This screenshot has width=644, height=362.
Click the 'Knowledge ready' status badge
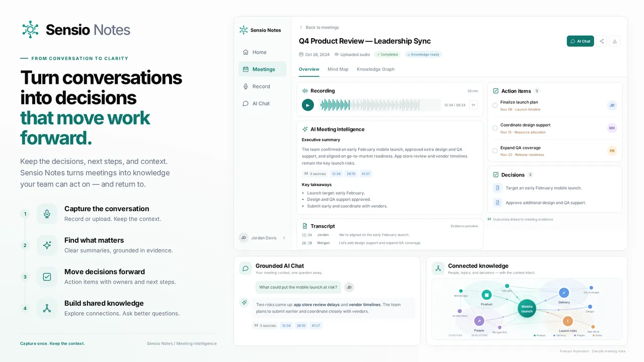[423, 54]
